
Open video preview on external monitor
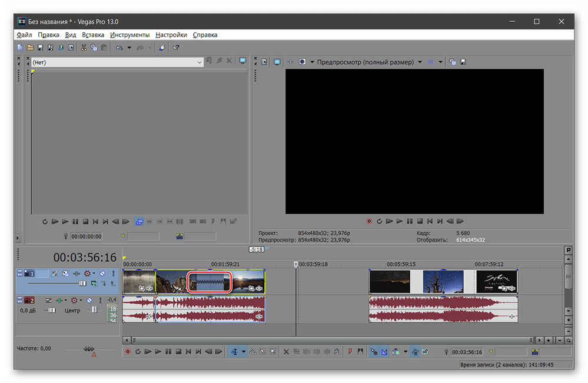277,62
